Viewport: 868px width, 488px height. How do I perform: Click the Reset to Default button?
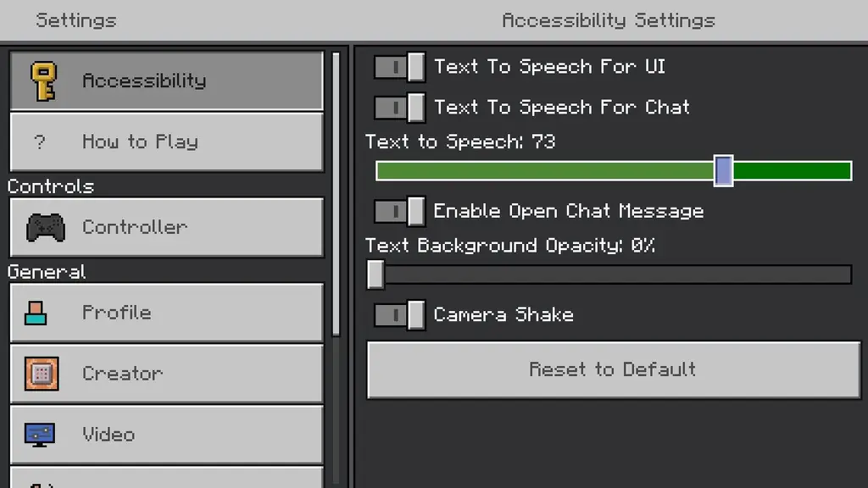[x=614, y=369]
